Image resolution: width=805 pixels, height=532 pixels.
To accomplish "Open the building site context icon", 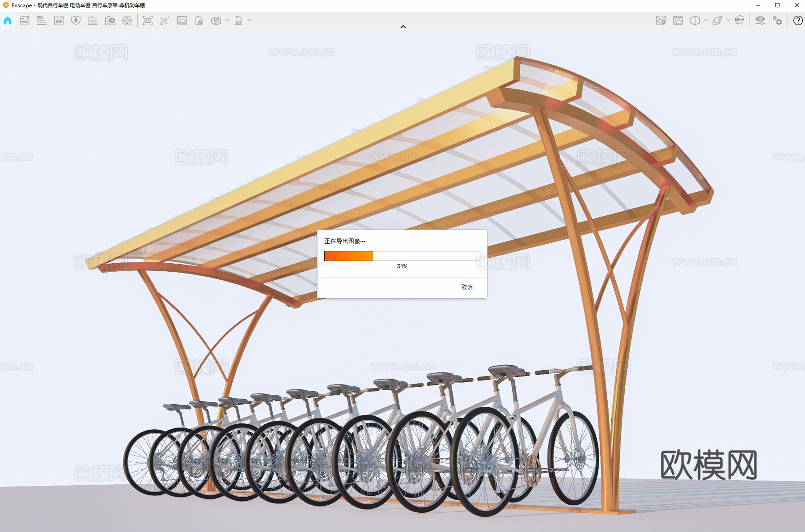I will (x=93, y=21).
